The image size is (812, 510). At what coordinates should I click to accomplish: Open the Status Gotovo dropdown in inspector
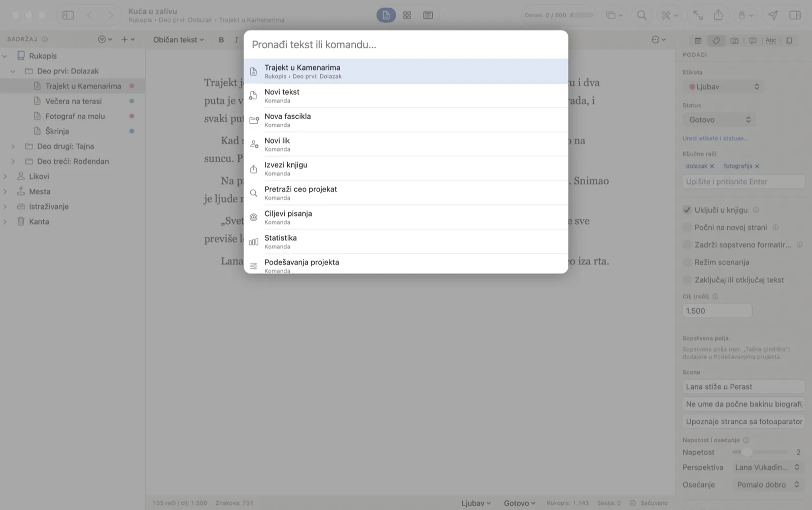point(719,120)
